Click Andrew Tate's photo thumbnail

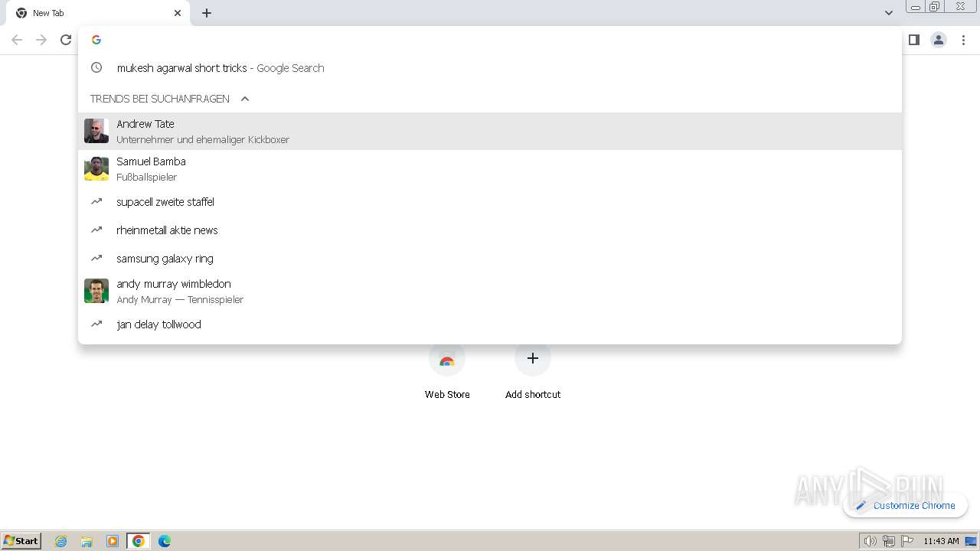[x=96, y=131]
